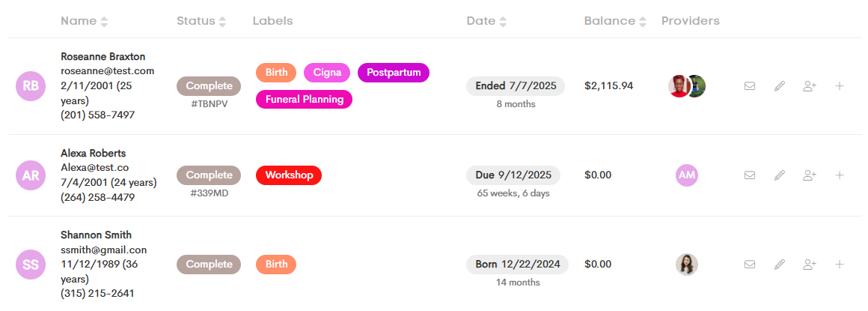Open Roseanne Braxton client name link
The height and width of the screenshot is (311, 868).
(x=103, y=56)
